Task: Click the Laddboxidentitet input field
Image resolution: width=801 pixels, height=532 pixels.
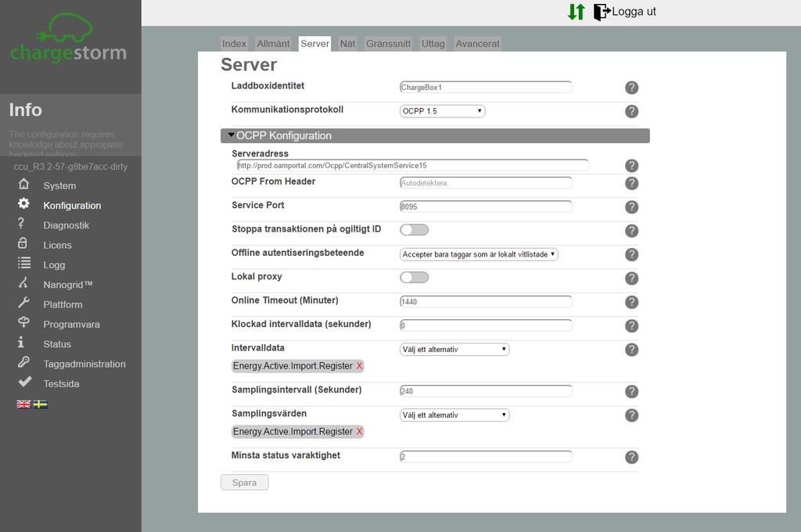Action: [486, 87]
